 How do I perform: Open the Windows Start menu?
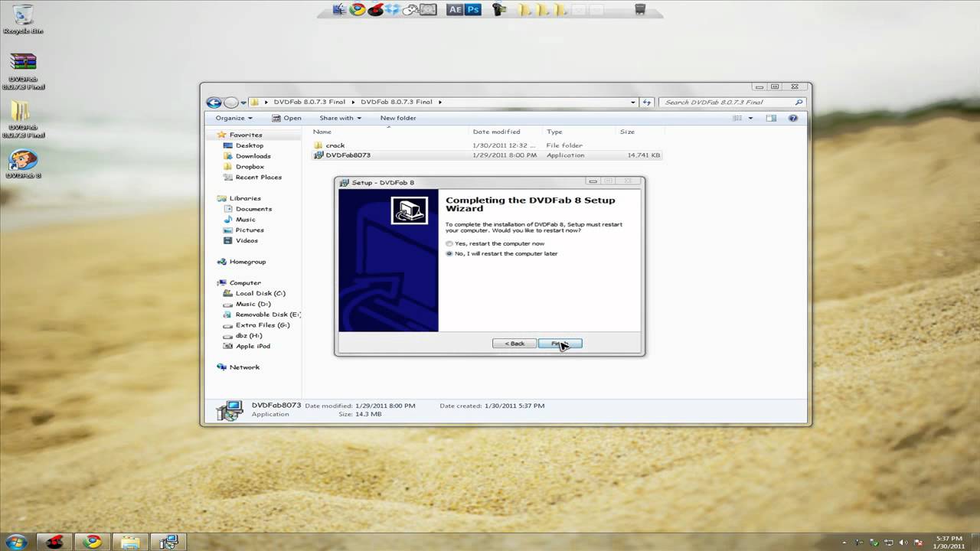click(16, 541)
